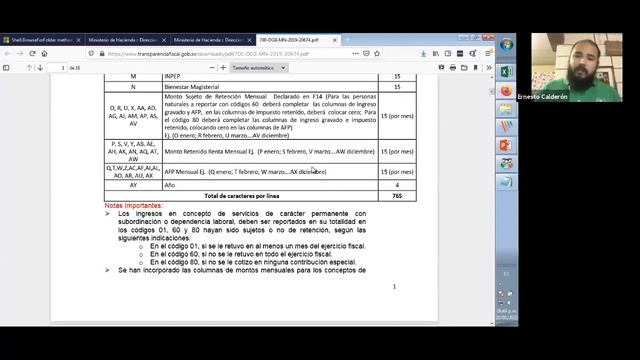Open Windows Explorer from taskbar

[x=506, y=109]
